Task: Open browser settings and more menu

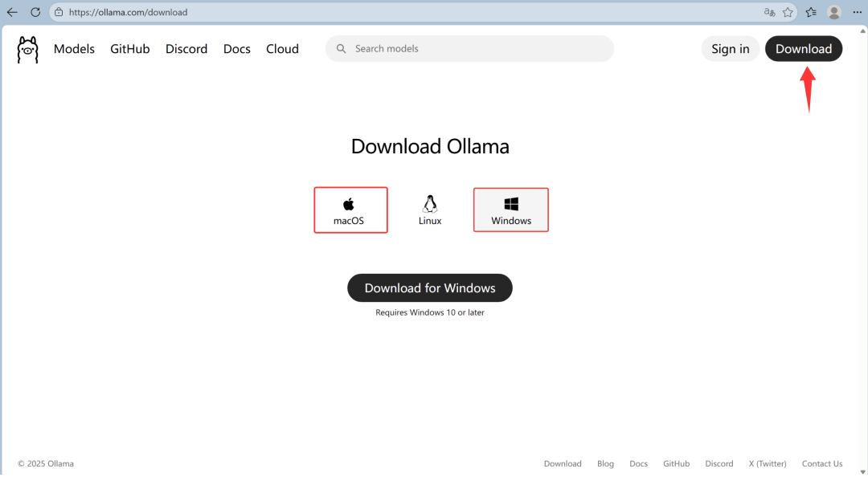Action: click(x=857, y=12)
